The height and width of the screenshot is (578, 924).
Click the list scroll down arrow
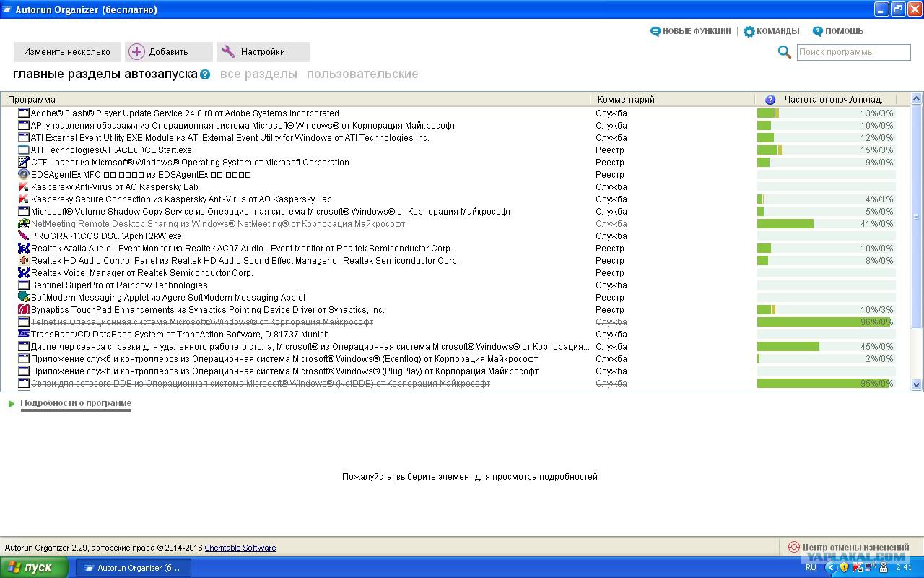[x=917, y=385]
